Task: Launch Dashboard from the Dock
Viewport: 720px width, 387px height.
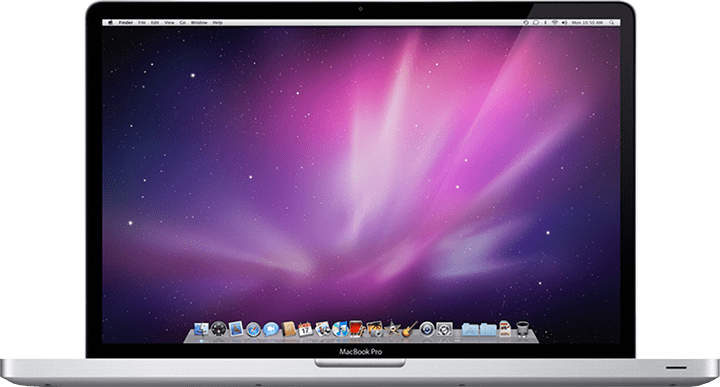Action: (x=219, y=329)
